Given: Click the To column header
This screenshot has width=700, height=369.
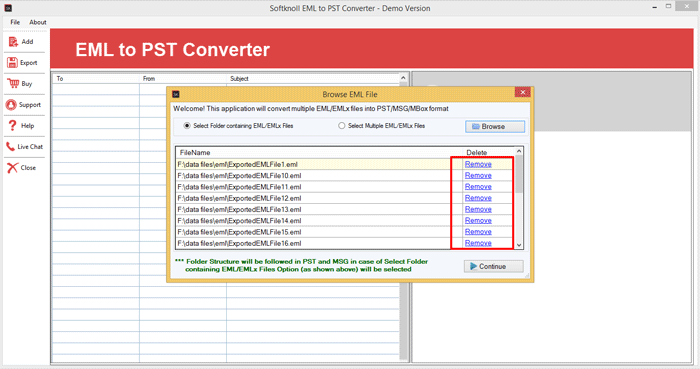Looking at the screenshot, I should [x=96, y=79].
